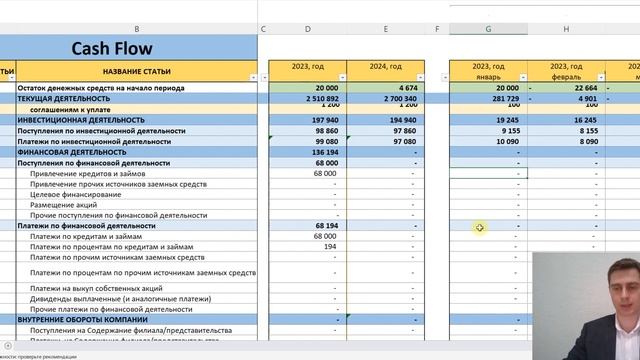Select 'Поступления по финансовой деятельности' cell
Image resolution: width=640 pixels, height=360 pixels.
[137, 163]
